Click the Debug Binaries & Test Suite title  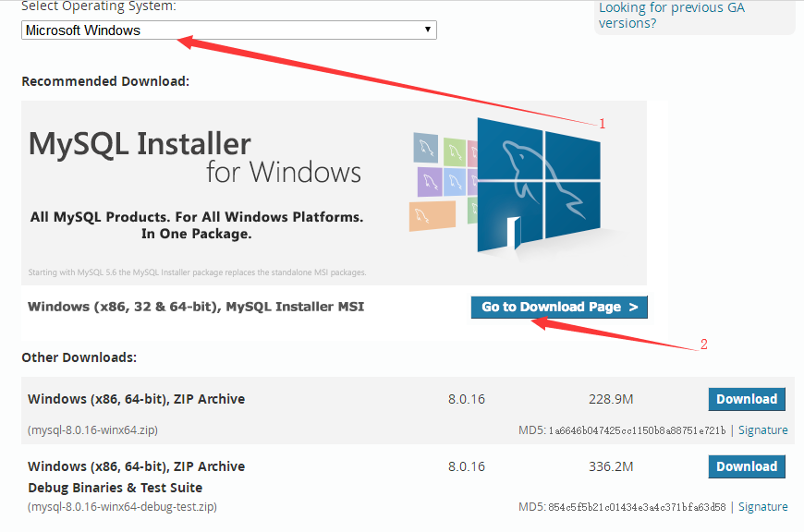tap(116, 488)
